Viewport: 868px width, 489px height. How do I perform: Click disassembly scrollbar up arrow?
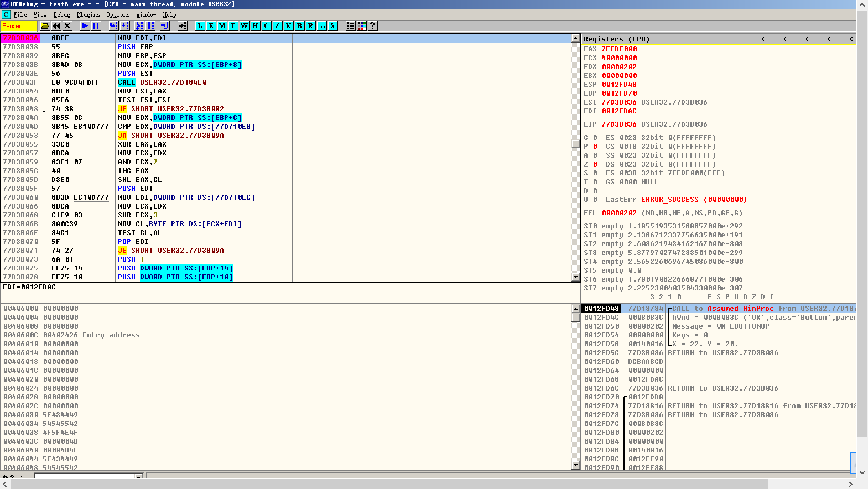pos(576,38)
